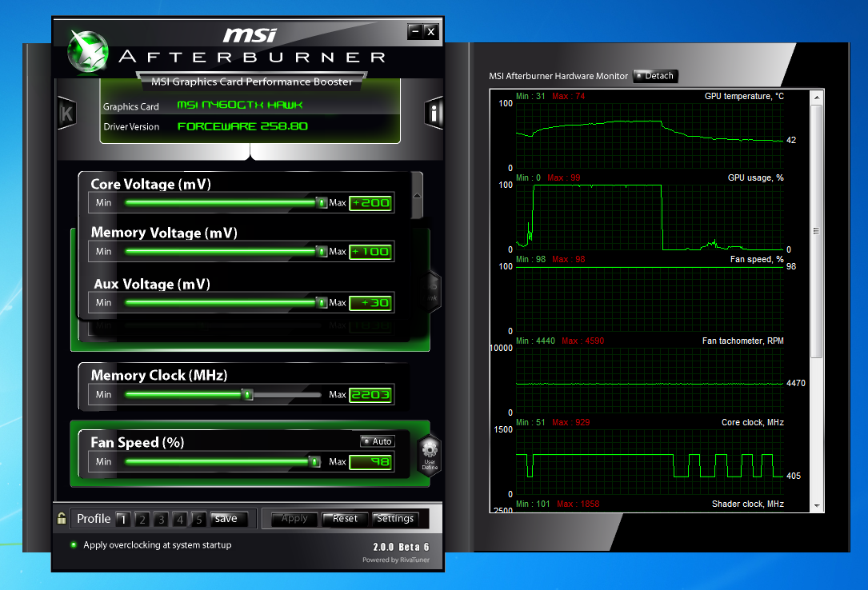The width and height of the screenshot is (868, 590).
Task: Click the Memory Clock slider handle
Action: pos(247,395)
